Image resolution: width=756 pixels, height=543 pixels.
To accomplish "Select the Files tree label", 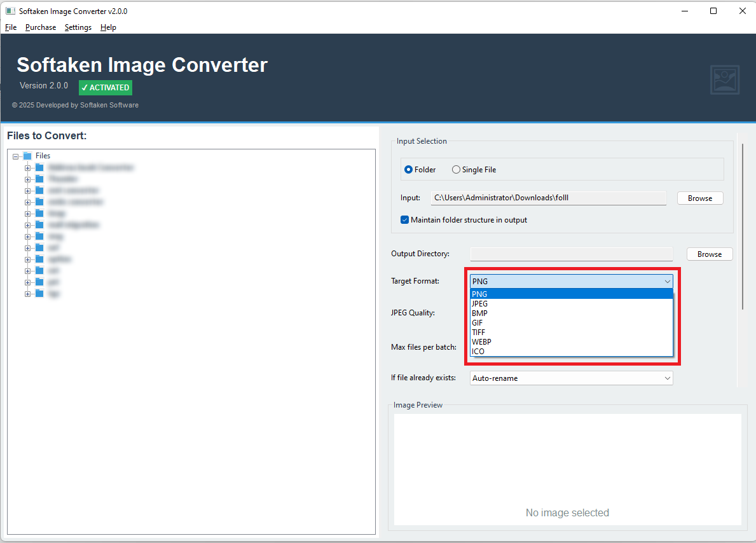I will pos(43,156).
